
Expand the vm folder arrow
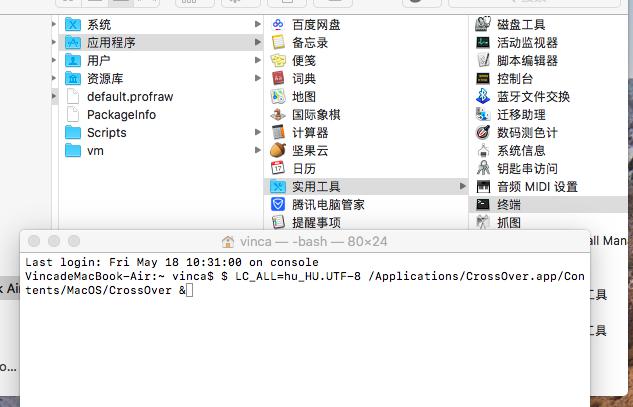pos(258,151)
